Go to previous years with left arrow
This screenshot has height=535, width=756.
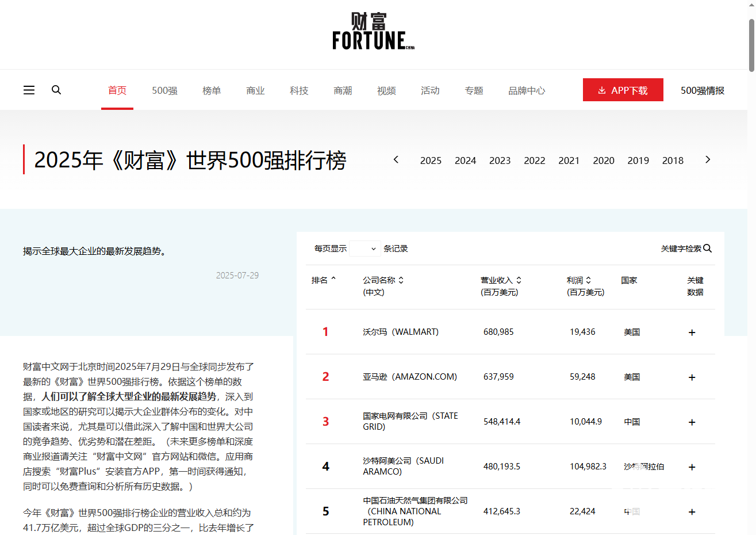pyautogui.click(x=396, y=160)
